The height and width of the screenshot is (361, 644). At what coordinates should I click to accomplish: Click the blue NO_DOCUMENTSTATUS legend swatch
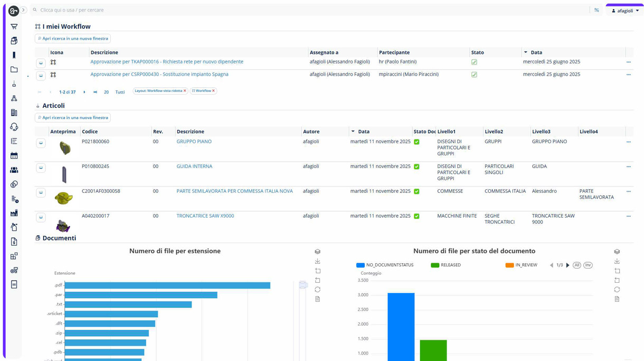tap(361, 265)
